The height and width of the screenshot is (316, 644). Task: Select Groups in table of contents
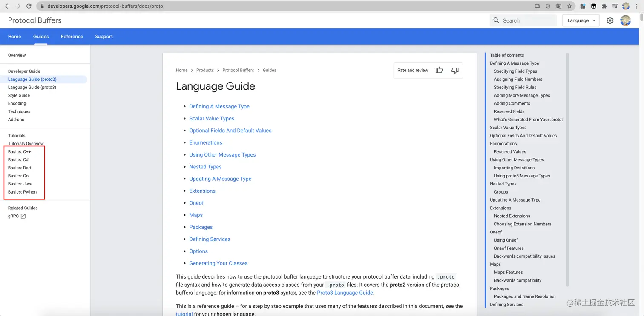[501, 192]
